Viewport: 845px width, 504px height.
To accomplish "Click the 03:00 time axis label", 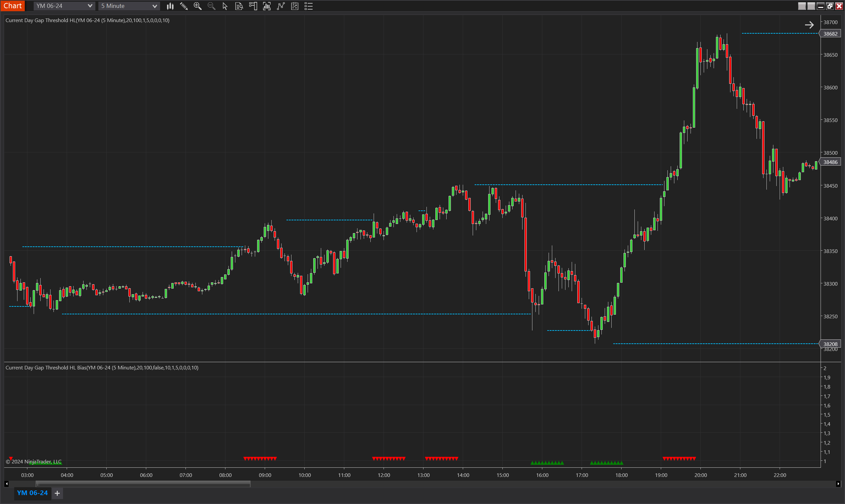I will (x=27, y=475).
